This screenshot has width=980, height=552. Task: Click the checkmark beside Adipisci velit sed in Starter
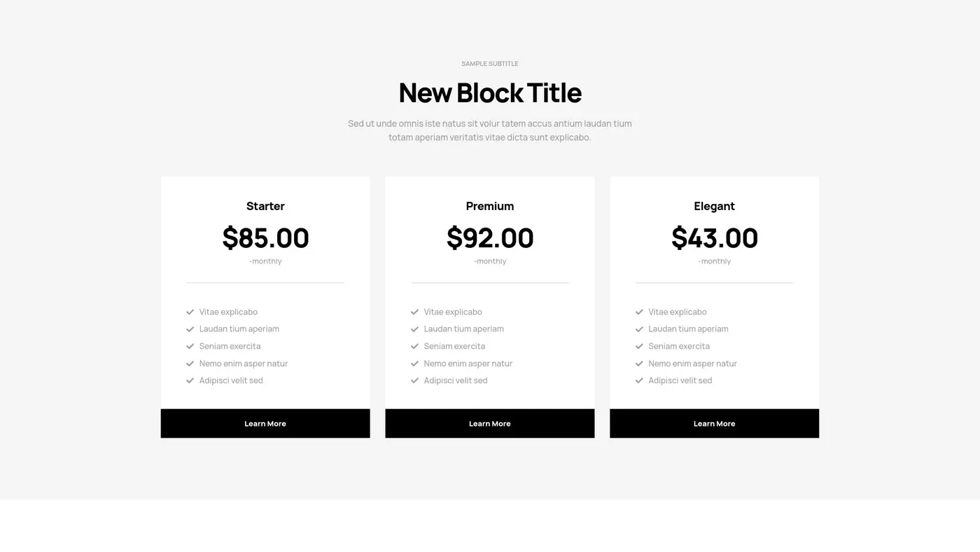click(189, 380)
